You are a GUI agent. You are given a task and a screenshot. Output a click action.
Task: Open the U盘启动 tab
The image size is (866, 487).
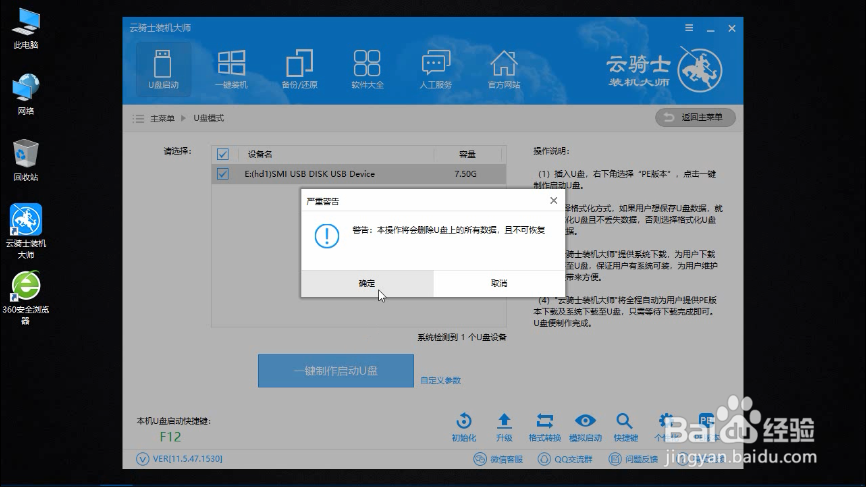click(x=163, y=69)
